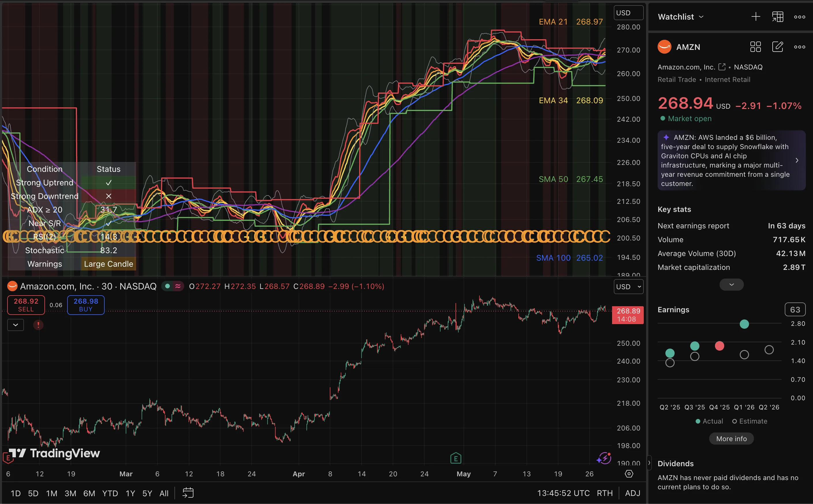813x504 pixels.
Task: Click the More info button
Action: 731,438
